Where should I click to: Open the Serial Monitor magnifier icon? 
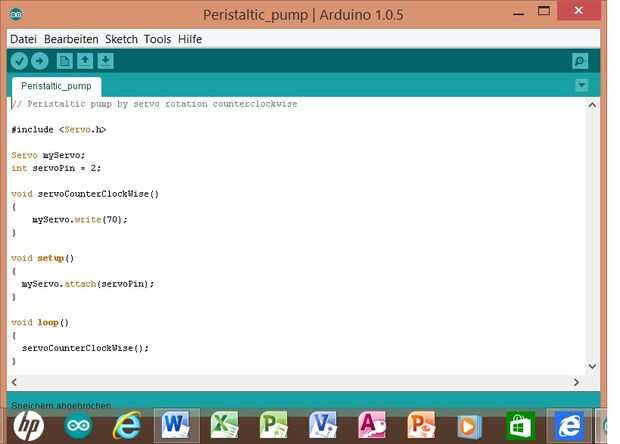(x=580, y=61)
